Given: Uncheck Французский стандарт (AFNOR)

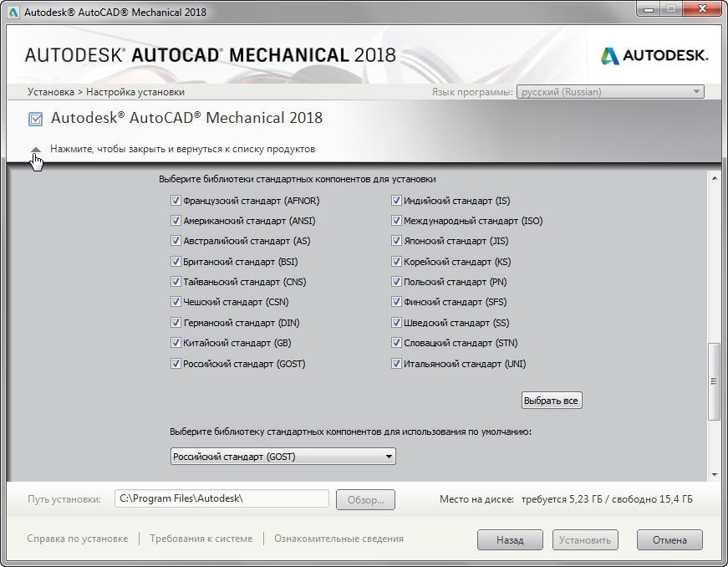Looking at the screenshot, I should (x=176, y=200).
